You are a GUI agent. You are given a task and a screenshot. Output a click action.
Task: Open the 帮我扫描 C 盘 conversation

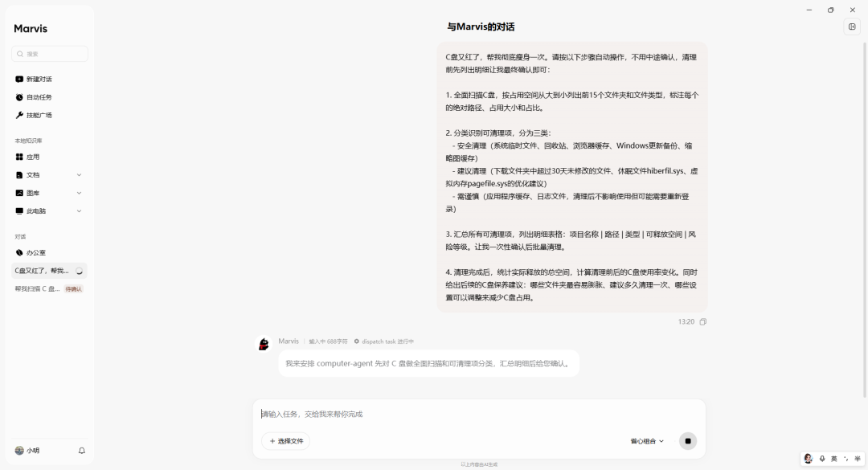49,289
